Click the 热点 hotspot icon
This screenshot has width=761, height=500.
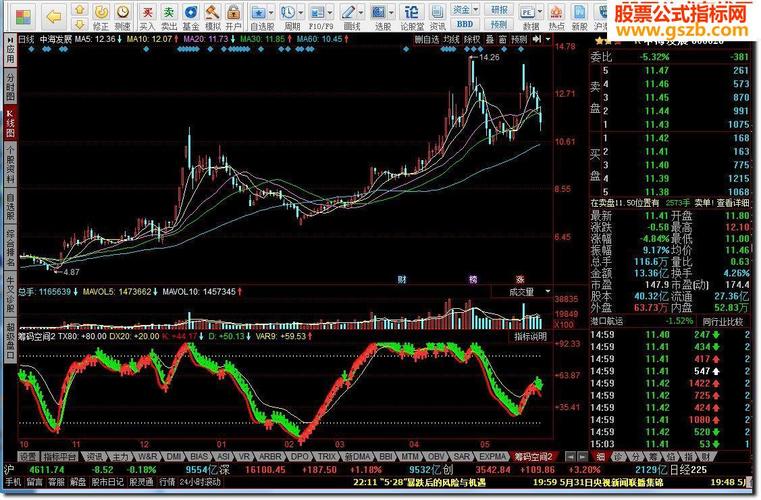click(556, 17)
